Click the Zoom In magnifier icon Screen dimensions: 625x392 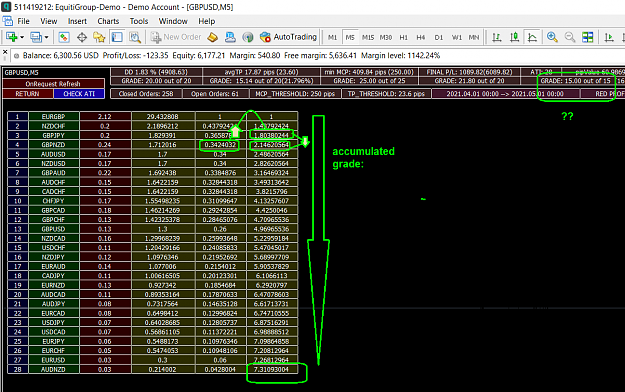click(552, 37)
